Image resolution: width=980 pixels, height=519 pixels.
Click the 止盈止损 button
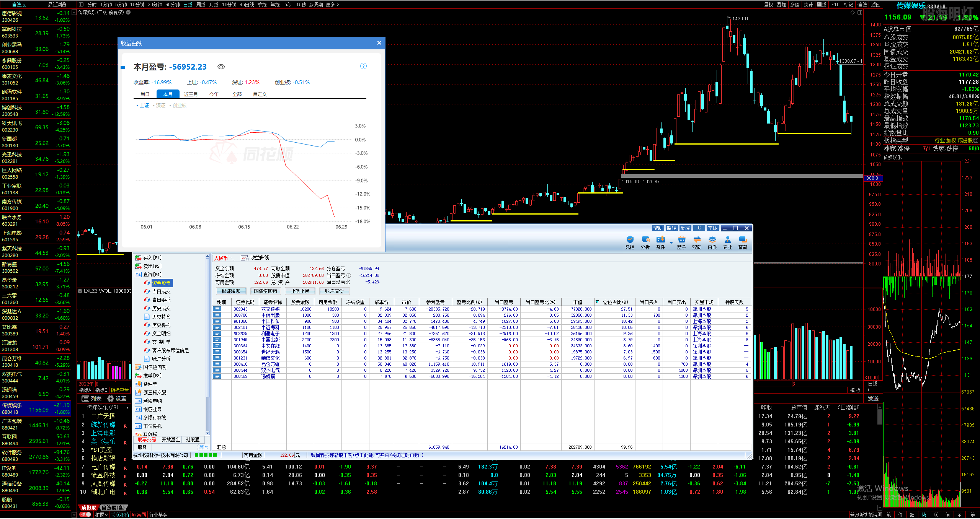pyautogui.click(x=300, y=291)
